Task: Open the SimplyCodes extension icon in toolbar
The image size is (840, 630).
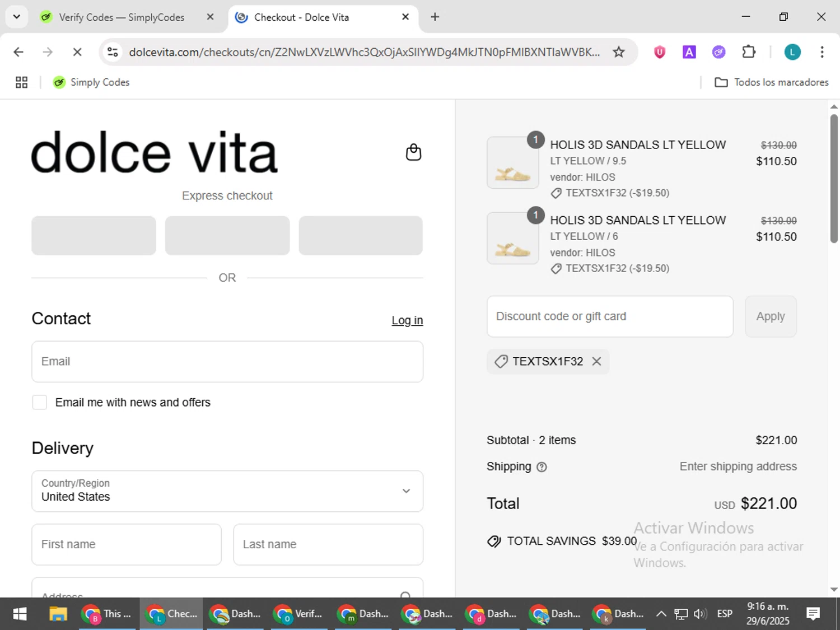Action: click(x=719, y=52)
